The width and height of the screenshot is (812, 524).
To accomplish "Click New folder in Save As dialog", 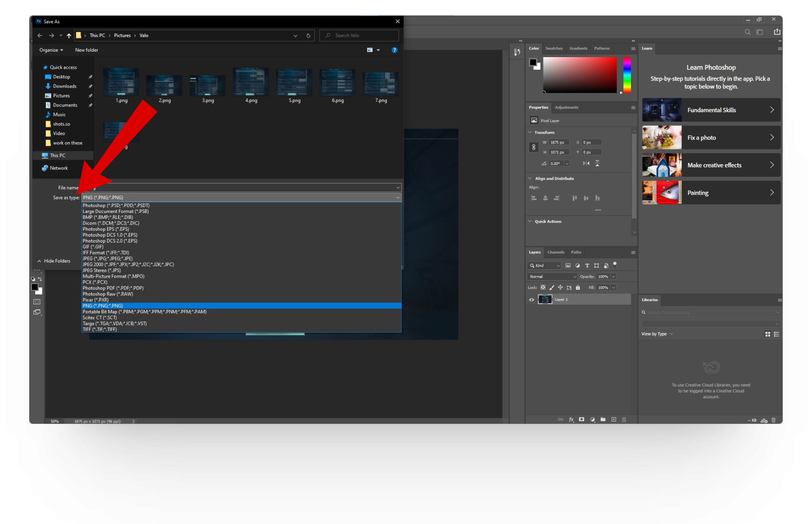I will 86,50.
